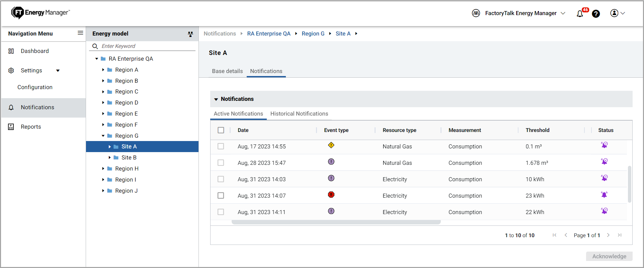Screen dimensions: 644x268
Task: Check the Aug, 31 2023 14:07 row checkbox
Action: (x=221, y=196)
